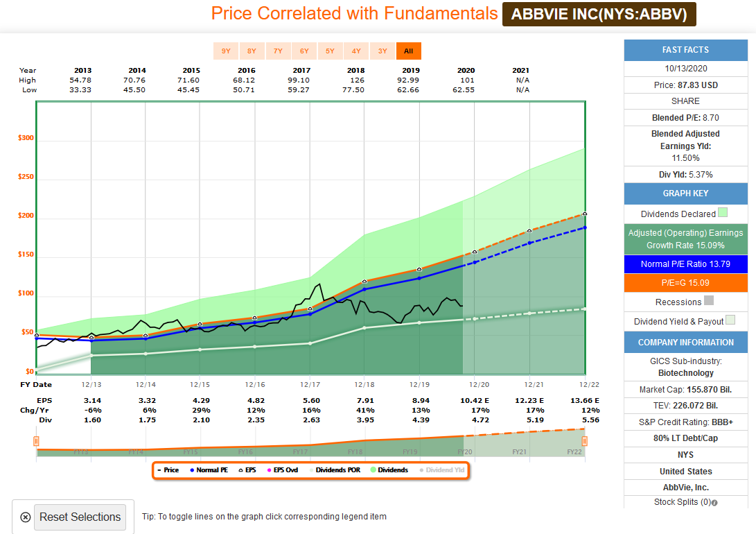Click the 12/22 FY date label

pyautogui.click(x=589, y=384)
